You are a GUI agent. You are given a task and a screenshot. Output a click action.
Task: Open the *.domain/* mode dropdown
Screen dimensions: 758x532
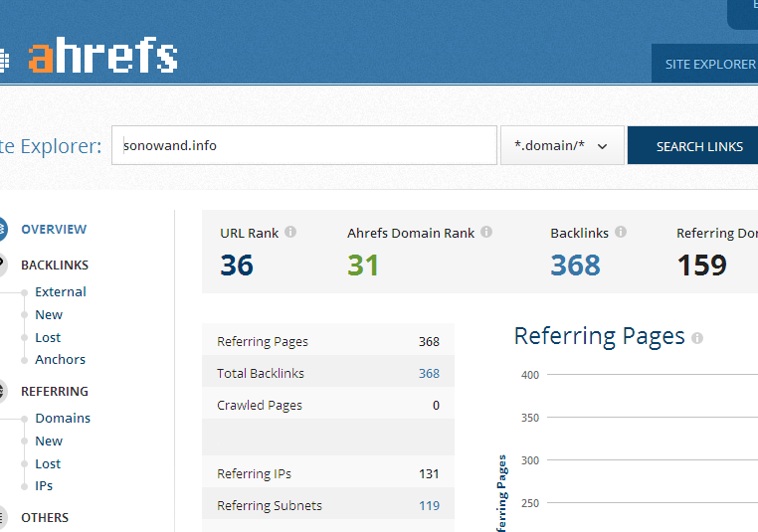[x=562, y=146]
